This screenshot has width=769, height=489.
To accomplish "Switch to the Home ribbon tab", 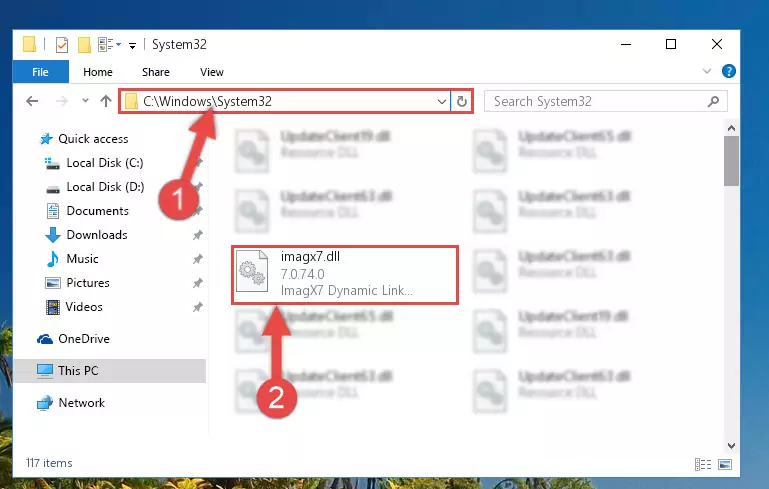I will click(98, 72).
